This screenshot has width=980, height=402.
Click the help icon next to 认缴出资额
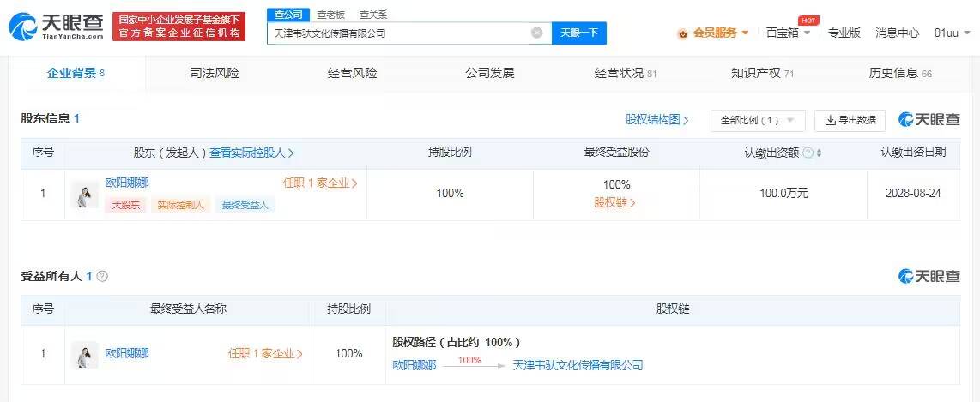(x=807, y=153)
